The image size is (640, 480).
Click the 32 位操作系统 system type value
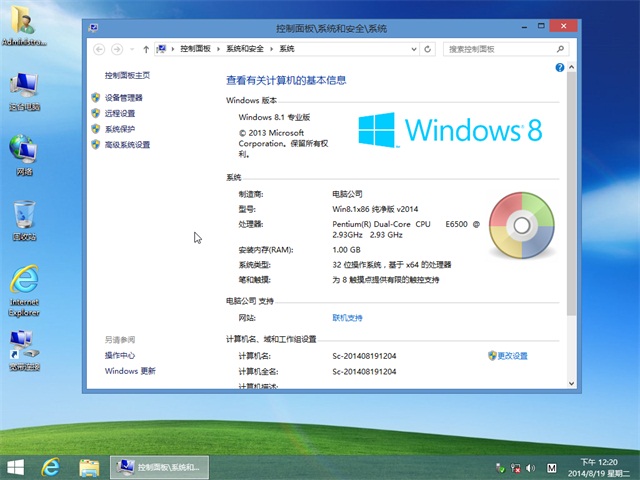(x=392, y=265)
